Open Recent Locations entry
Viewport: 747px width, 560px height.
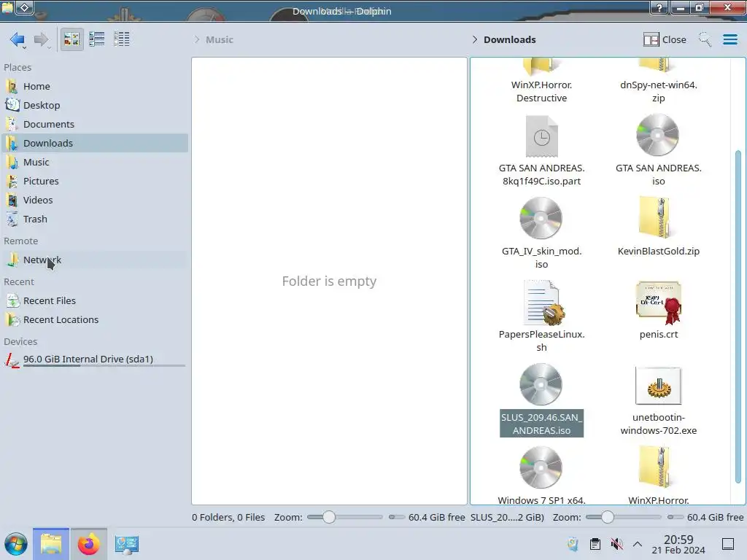95,319
